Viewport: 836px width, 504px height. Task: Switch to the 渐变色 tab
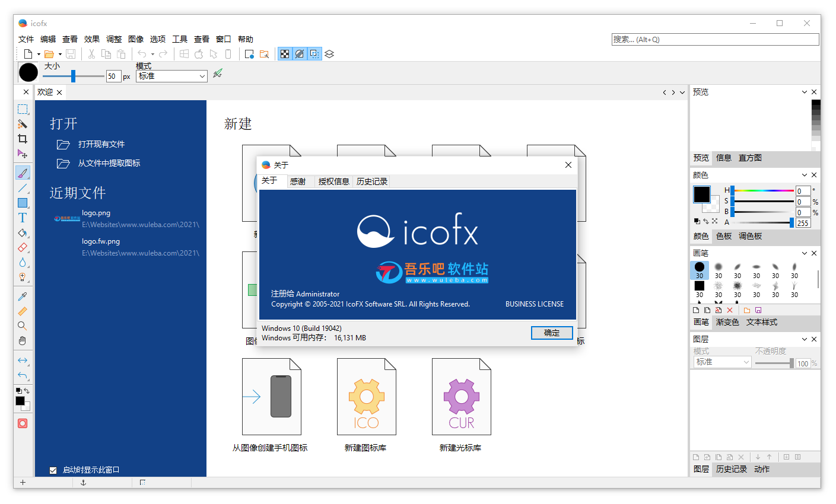pos(727,323)
